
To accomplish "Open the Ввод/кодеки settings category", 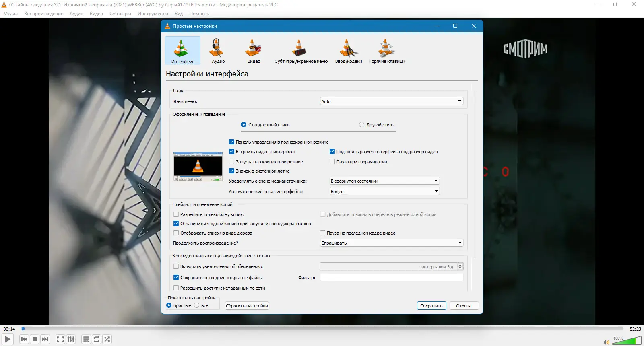I will pos(349,51).
